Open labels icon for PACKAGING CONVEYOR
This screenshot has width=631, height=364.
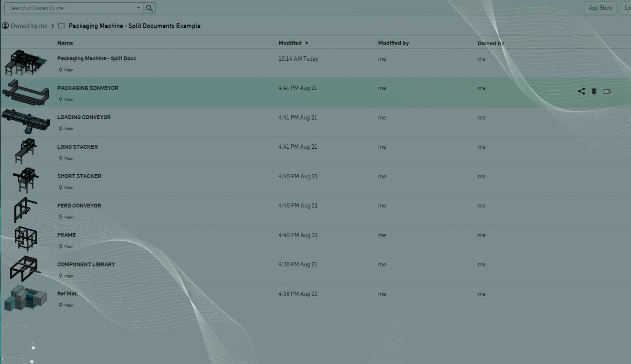click(x=607, y=91)
